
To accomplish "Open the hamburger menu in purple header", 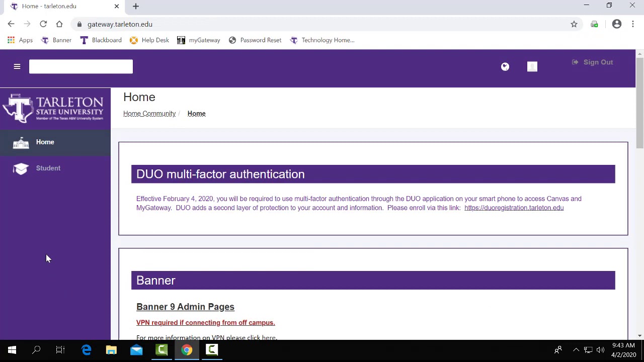I will pos(17,66).
